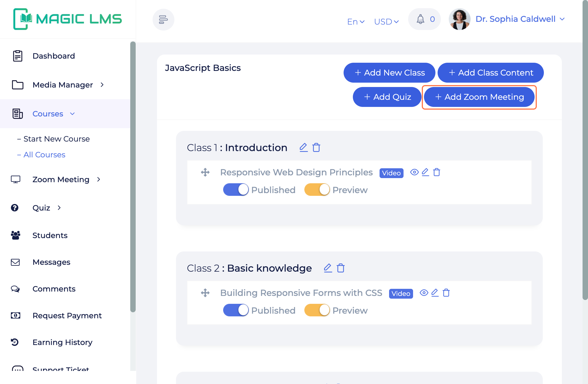The height and width of the screenshot is (384, 588).
Task: Toggle the sidebar hamburger menu icon
Action: (163, 19)
